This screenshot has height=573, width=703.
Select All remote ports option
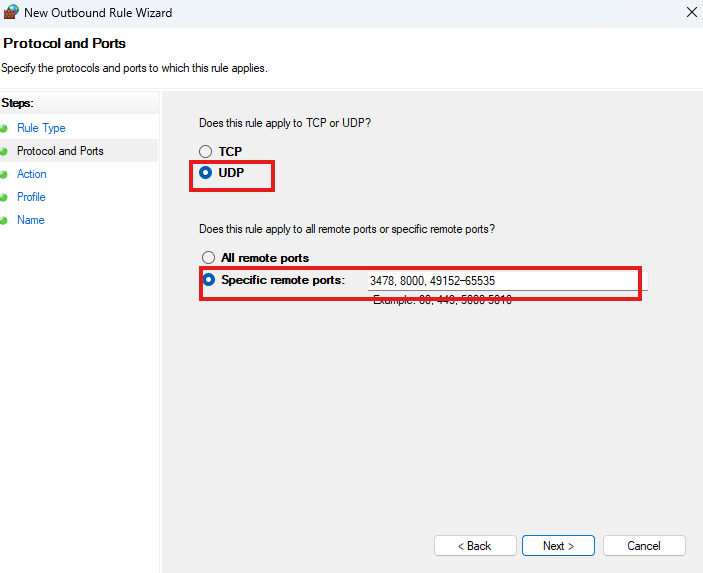coord(209,258)
